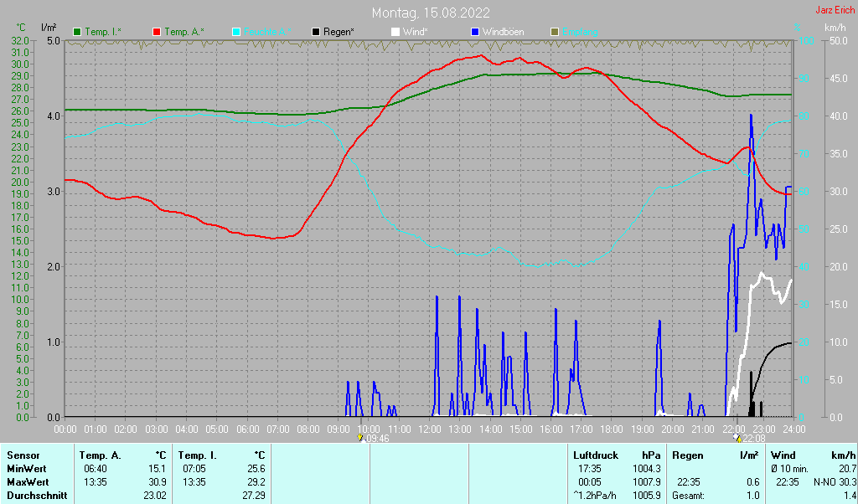Screen dimensions: 858x504
Task: Click the rain total value '1.0'
Action: point(753,496)
